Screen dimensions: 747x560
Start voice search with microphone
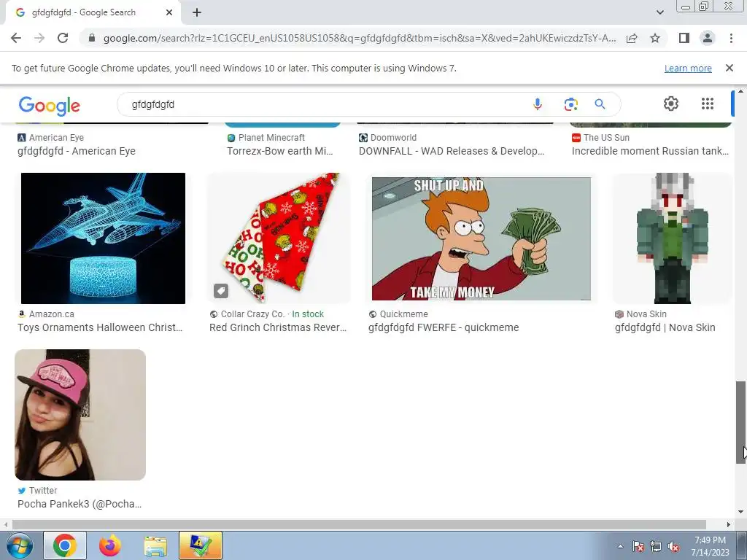point(538,104)
